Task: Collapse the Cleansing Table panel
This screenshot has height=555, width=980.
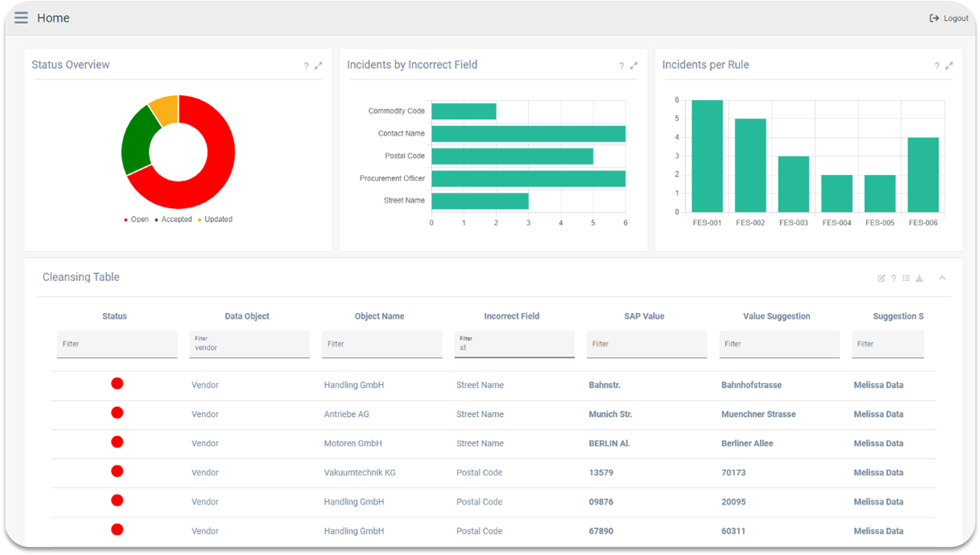Action: click(942, 278)
